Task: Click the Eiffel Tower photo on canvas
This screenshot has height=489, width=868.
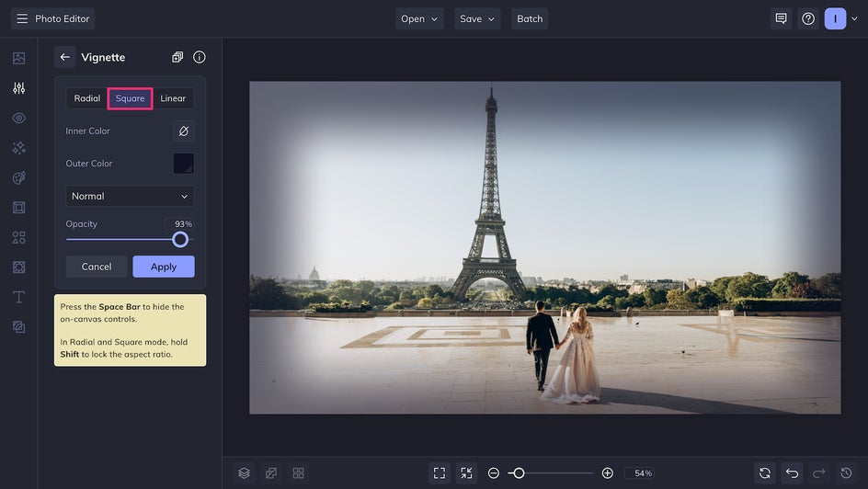Action: 545,247
